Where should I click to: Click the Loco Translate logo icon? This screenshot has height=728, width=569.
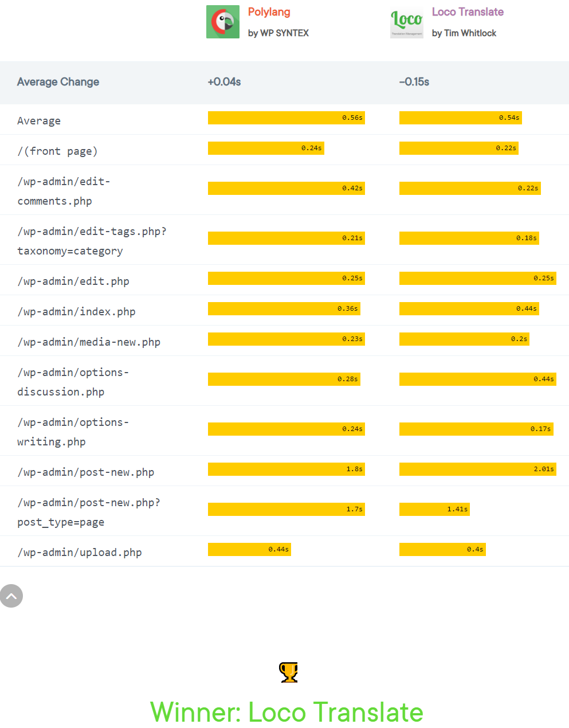pos(407,22)
